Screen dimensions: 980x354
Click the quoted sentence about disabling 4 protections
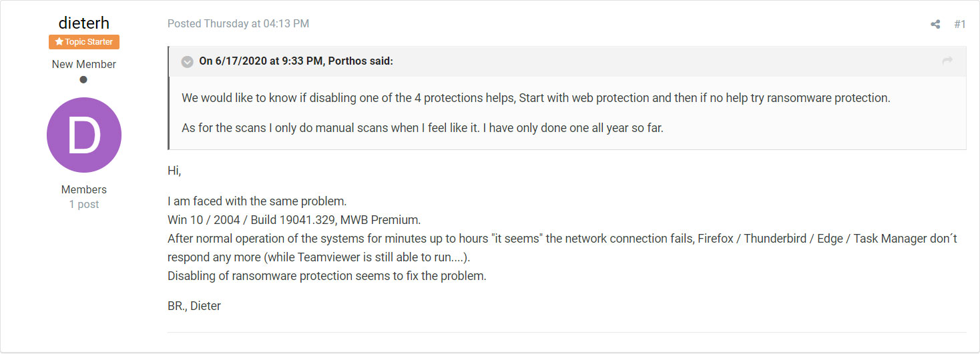(x=535, y=98)
